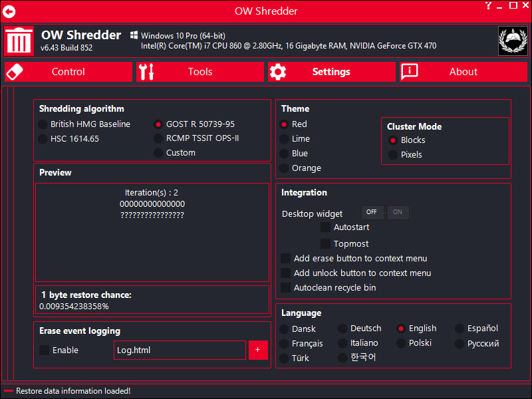Click the Iteration(s) : 2 preview text
Viewport: 532px width, 399px height.
coord(152,193)
